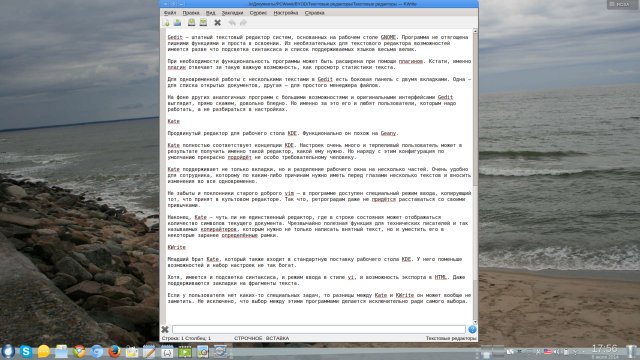The image size is (640, 360).
Task: Click the Save As toolbar icon
Action: (203, 22)
